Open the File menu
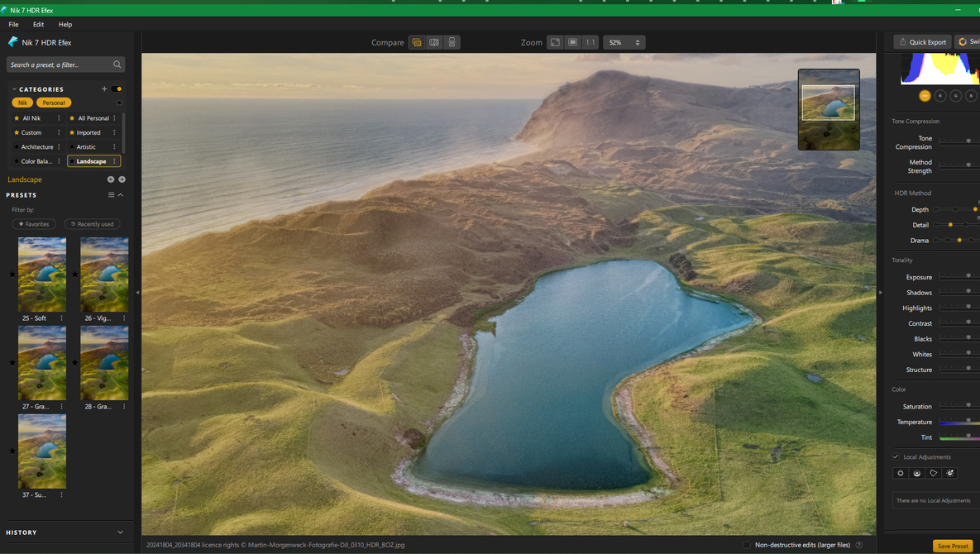Viewport: 980px width, 554px height. 14,24
